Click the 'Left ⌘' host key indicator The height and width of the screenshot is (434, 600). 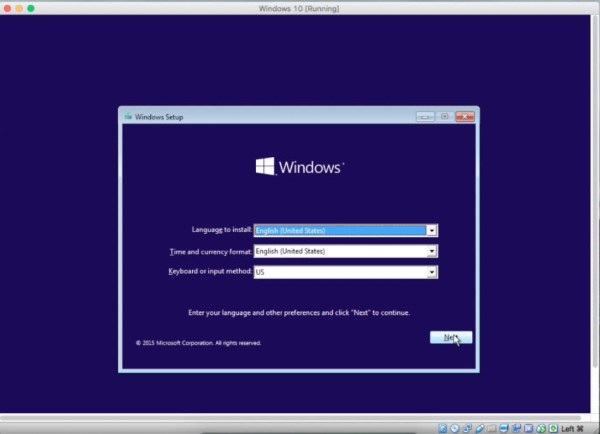pyautogui.click(x=572, y=429)
